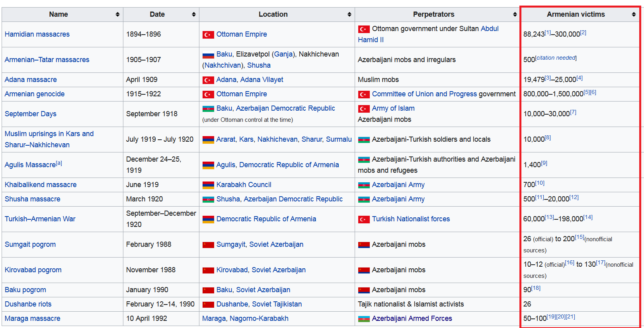Open Muslim uprisings in Kars and Sharur–Nakhichevan
The height and width of the screenshot is (328, 644).
tap(49, 139)
